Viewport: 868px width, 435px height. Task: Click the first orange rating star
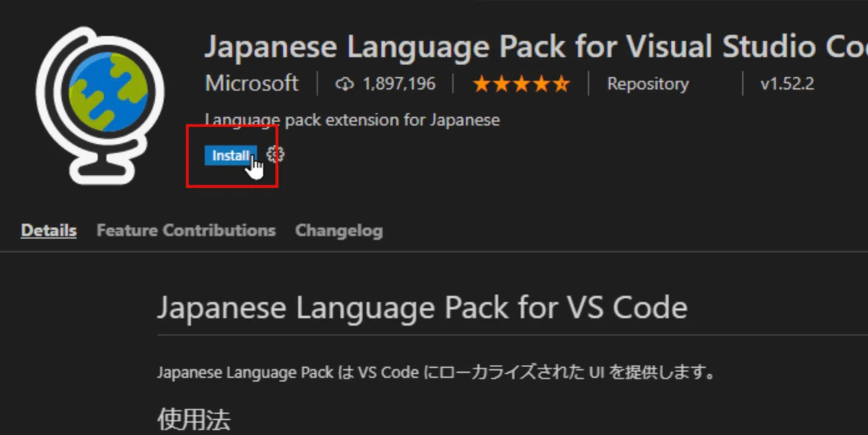[x=482, y=85]
